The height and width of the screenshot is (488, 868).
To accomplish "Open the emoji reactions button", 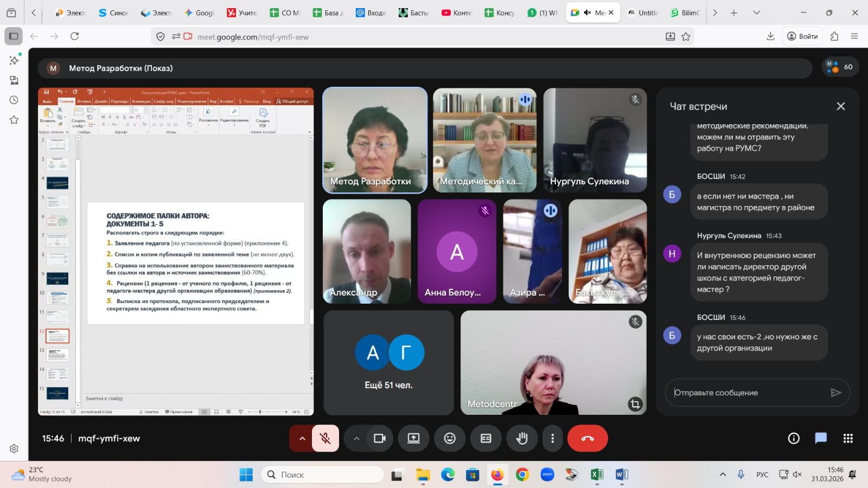I will click(450, 438).
